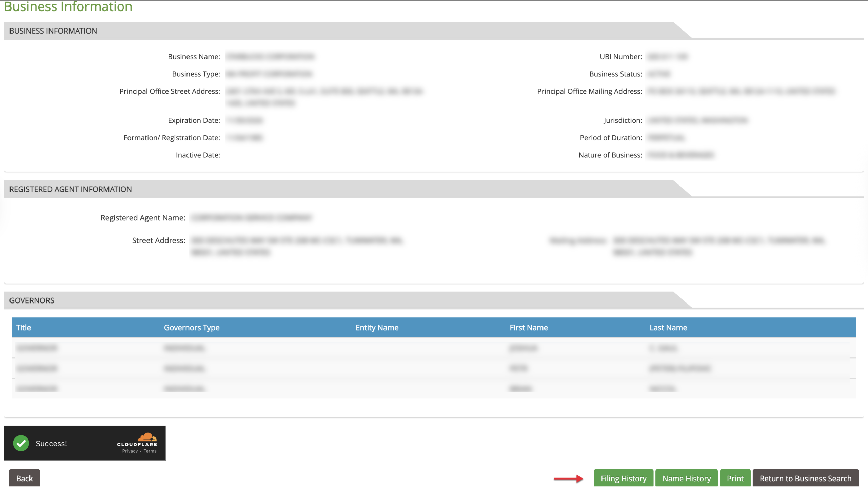Click the First Name column header
Screen dimensions: 868x488
(x=528, y=328)
